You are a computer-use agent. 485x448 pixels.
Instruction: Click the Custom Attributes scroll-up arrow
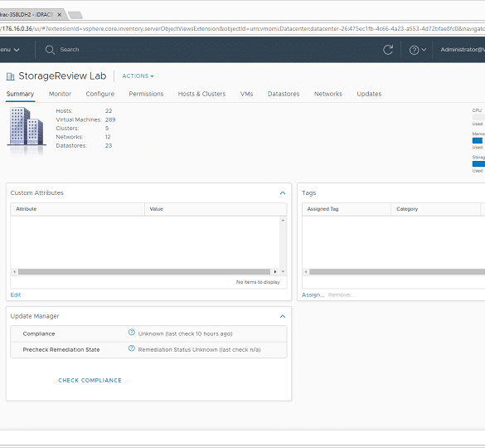point(283,220)
